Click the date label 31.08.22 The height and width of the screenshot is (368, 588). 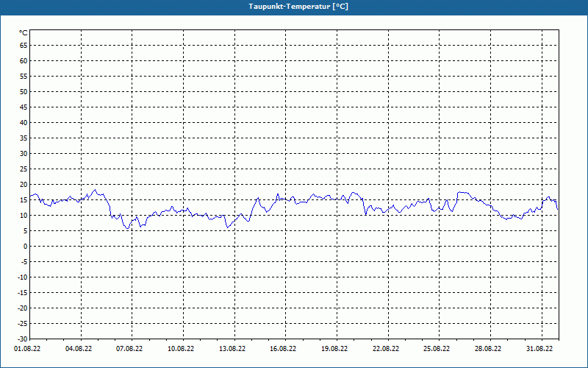(x=539, y=349)
